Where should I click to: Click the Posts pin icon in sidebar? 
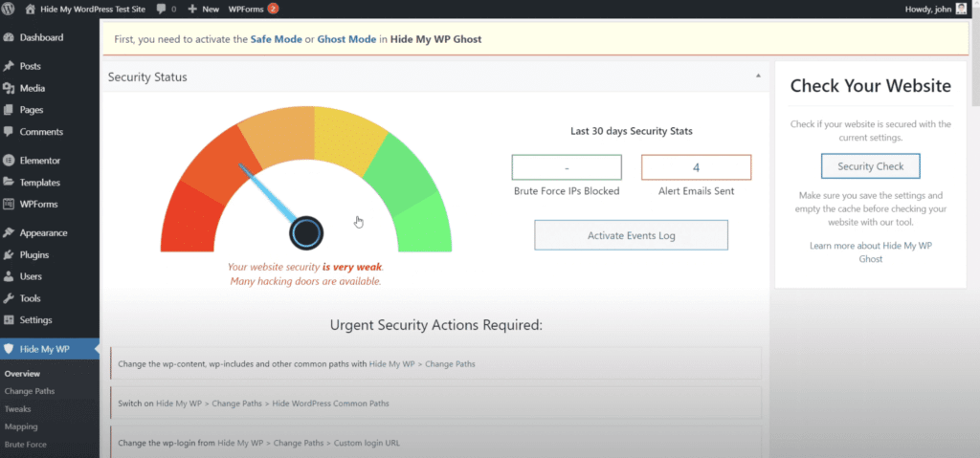tap(10, 67)
